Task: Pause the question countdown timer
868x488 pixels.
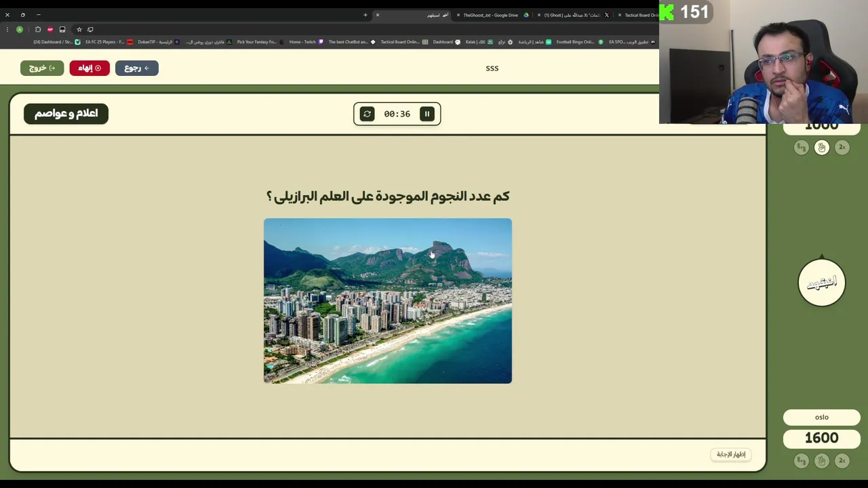Action: click(x=427, y=114)
